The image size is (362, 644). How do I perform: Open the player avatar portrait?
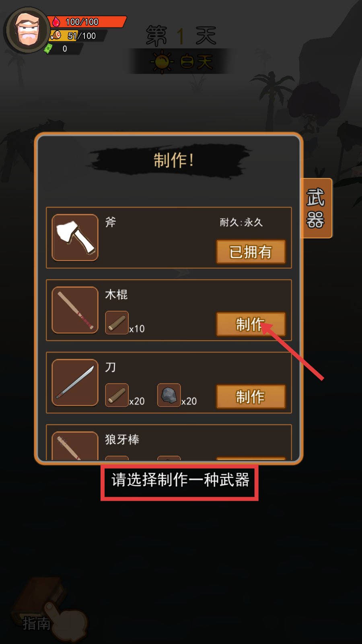27,31
